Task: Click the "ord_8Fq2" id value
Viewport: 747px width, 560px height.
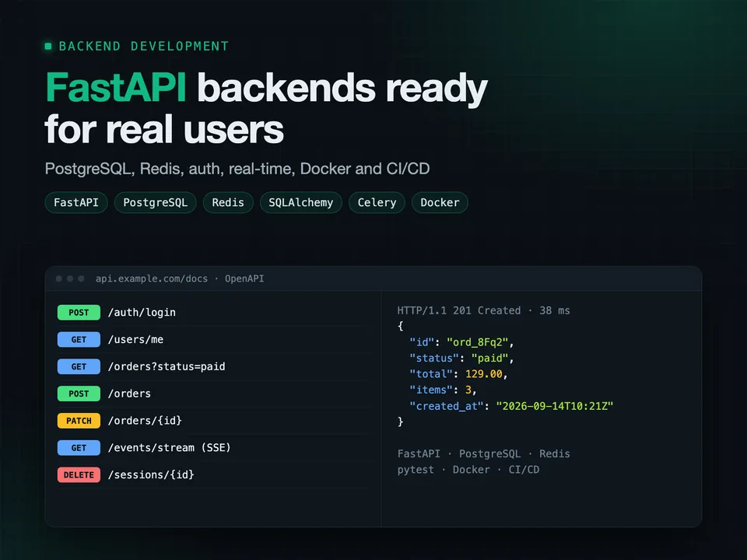Action: [477, 342]
